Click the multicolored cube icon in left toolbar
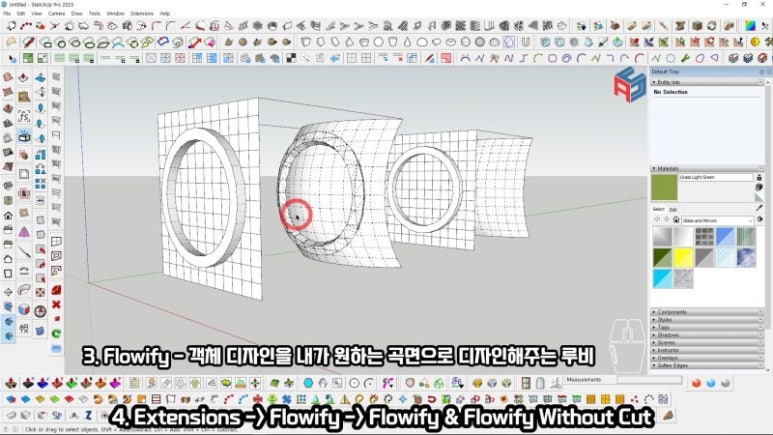The height and width of the screenshot is (435, 773). click(24, 309)
